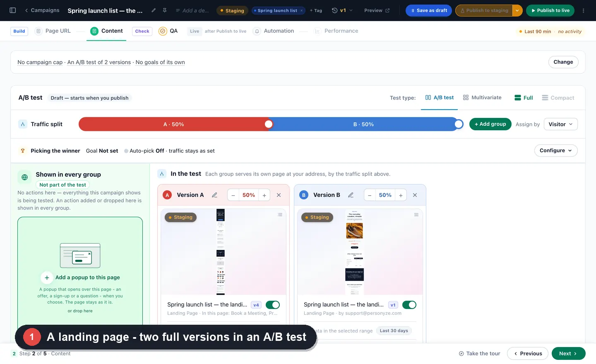Edit campaign name with pencil icon
The height and width of the screenshot is (364, 596).
[154, 10]
